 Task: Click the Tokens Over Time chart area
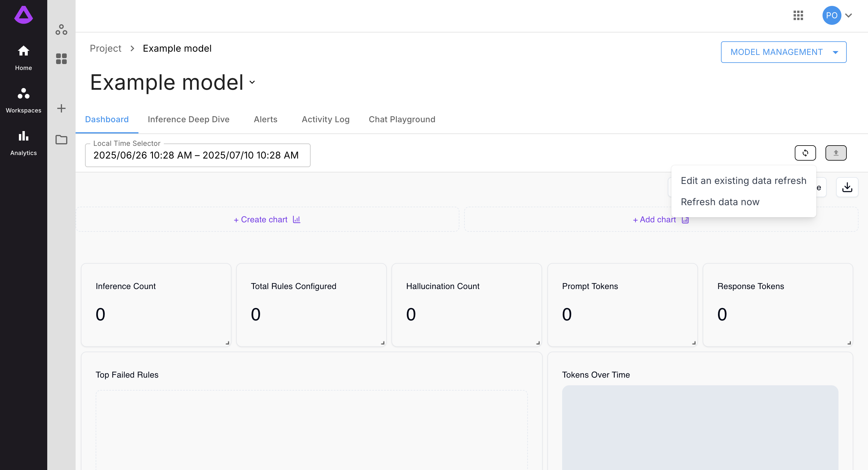[700, 428]
